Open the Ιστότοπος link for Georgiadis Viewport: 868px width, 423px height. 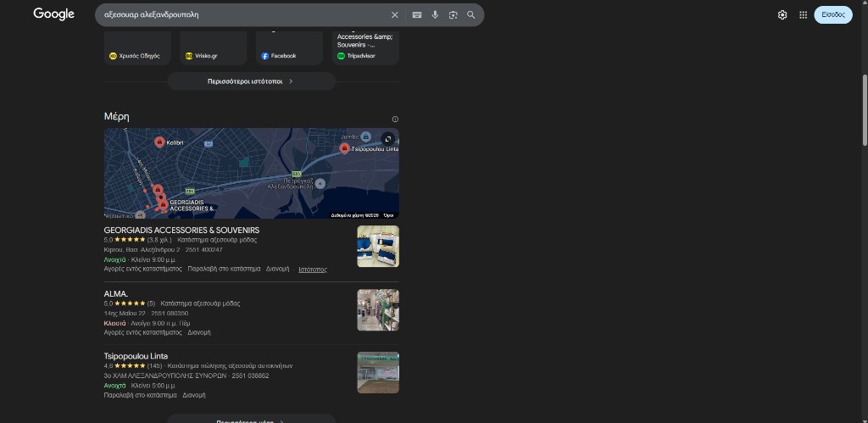point(313,270)
